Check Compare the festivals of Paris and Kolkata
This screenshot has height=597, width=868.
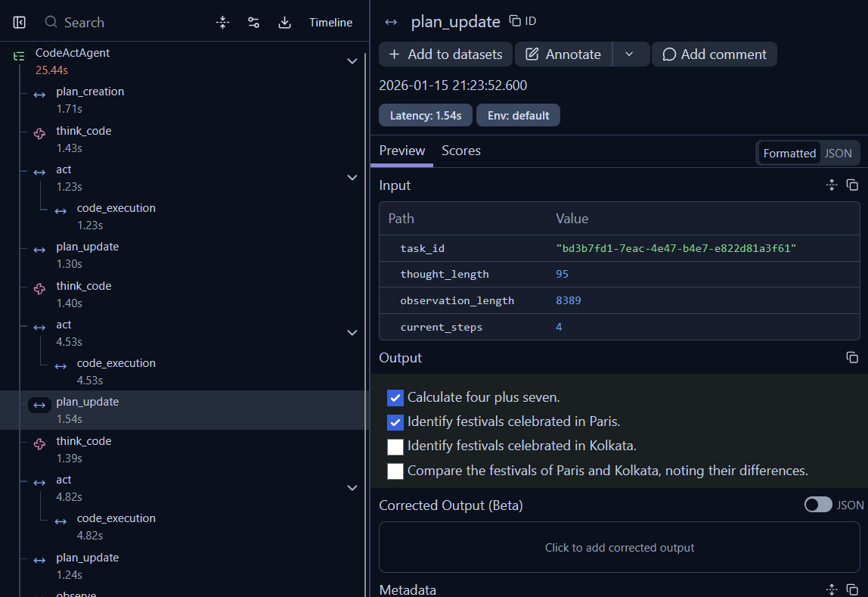[x=395, y=471]
